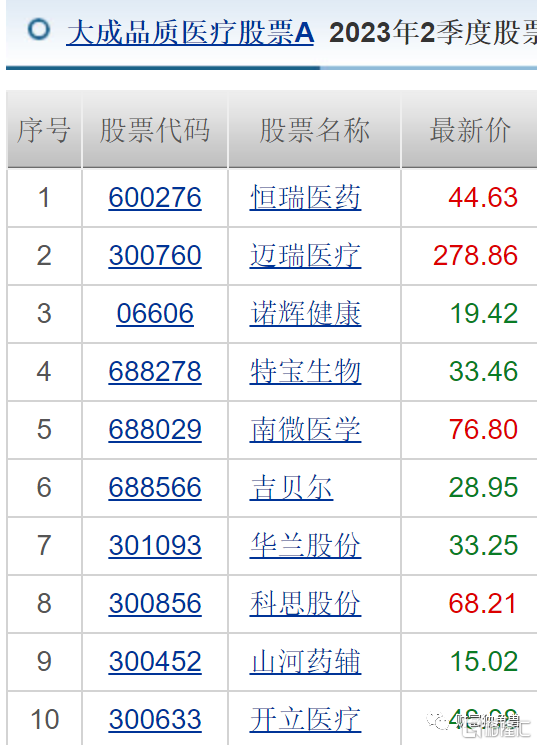This screenshot has height=745, width=537.
Task: Open the 大成品质医疗股票A fund link
Action: click(x=190, y=33)
